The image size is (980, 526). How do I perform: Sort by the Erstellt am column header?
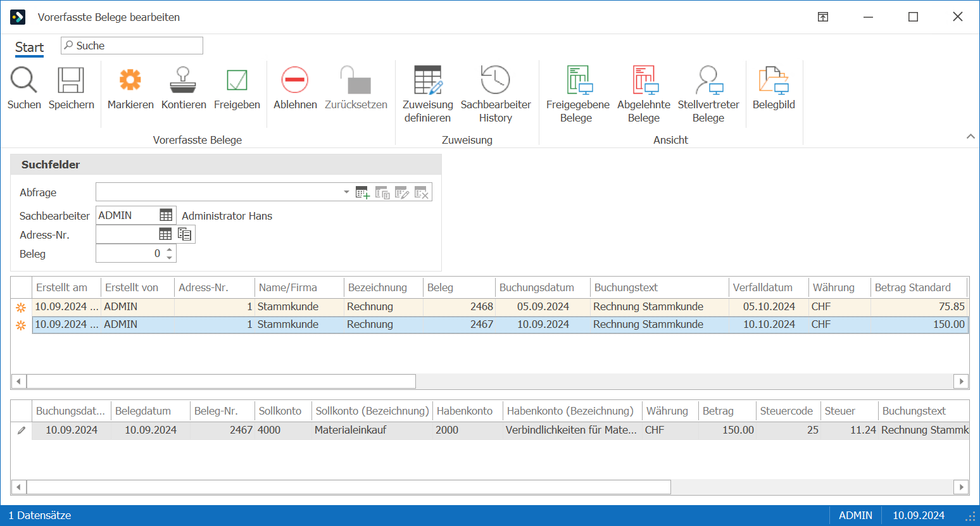point(66,287)
